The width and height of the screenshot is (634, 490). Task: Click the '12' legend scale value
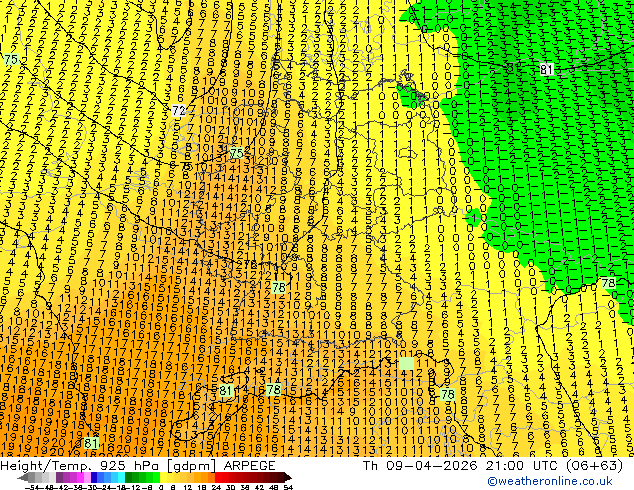(x=188, y=487)
